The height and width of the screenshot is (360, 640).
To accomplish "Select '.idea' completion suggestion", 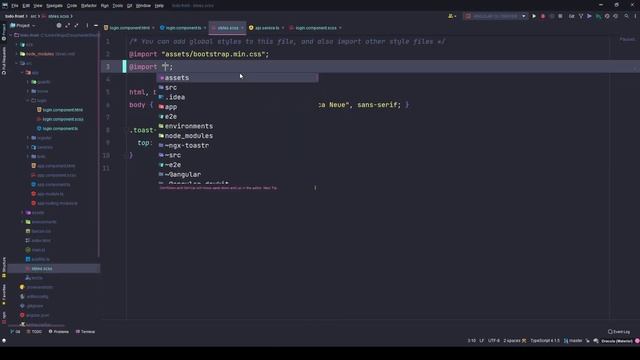I will point(238,97).
